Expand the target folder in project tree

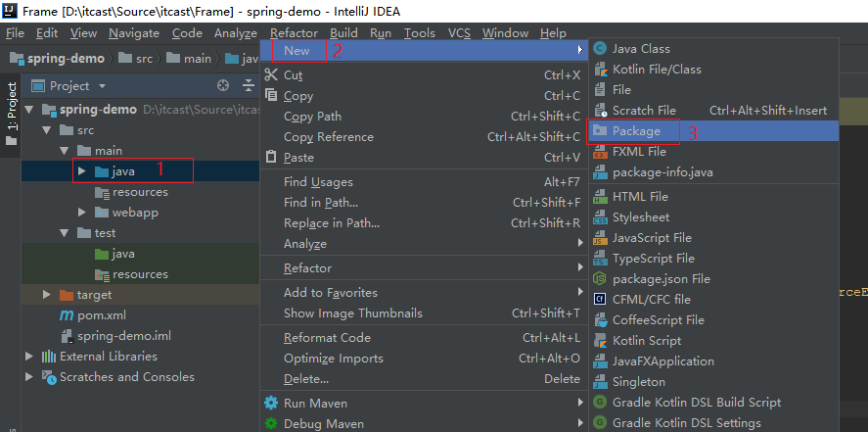47,295
